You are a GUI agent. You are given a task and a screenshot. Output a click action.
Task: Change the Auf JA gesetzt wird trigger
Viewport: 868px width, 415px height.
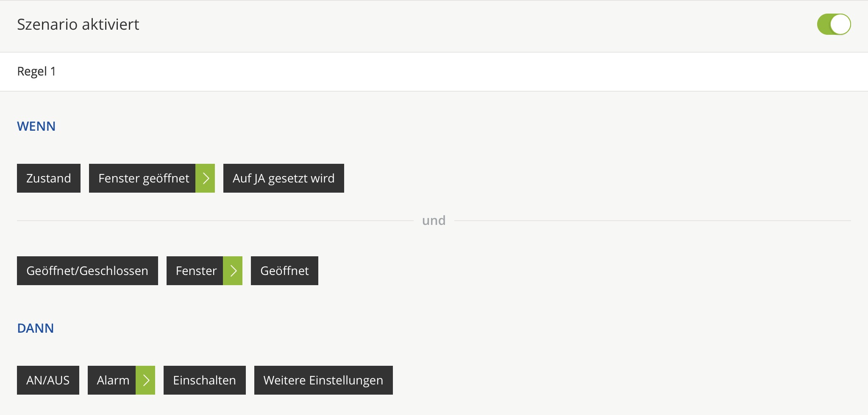284,178
